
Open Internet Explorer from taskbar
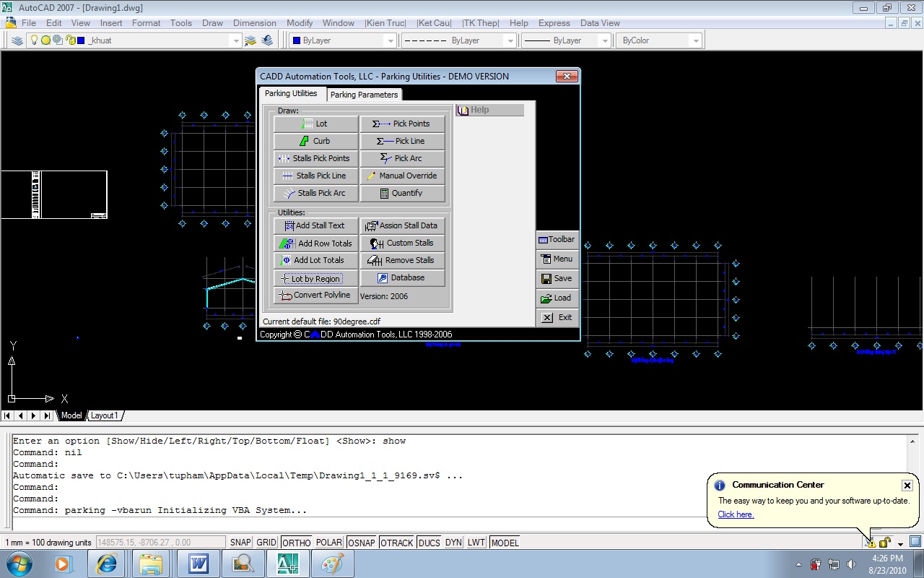point(108,564)
